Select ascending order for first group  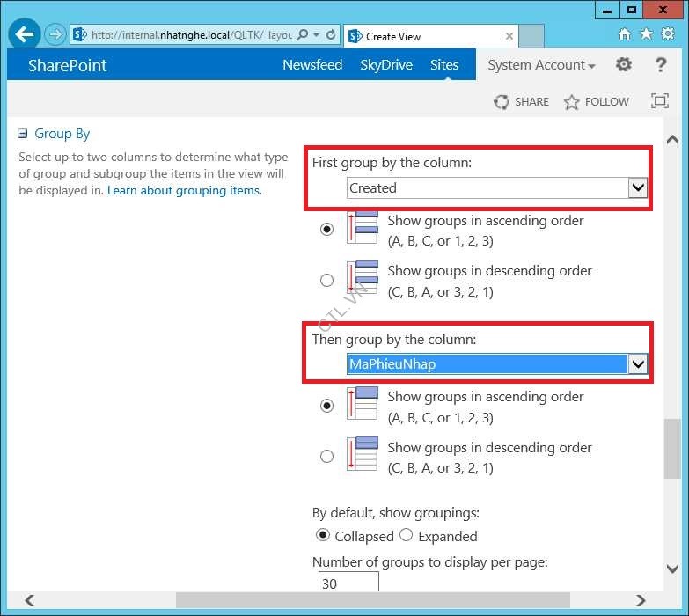(327, 230)
